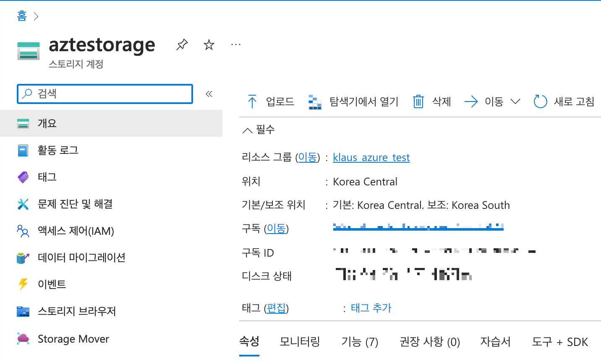Click the 데이터 마이그레이션 bucket icon
Image resolution: width=601 pixels, height=364 pixels.
(x=23, y=258)
